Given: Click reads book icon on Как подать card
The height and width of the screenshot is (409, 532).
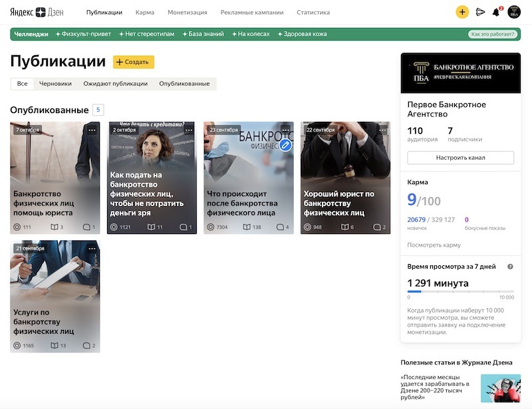Looking at the screenshot, I should [x=152, y=227].
